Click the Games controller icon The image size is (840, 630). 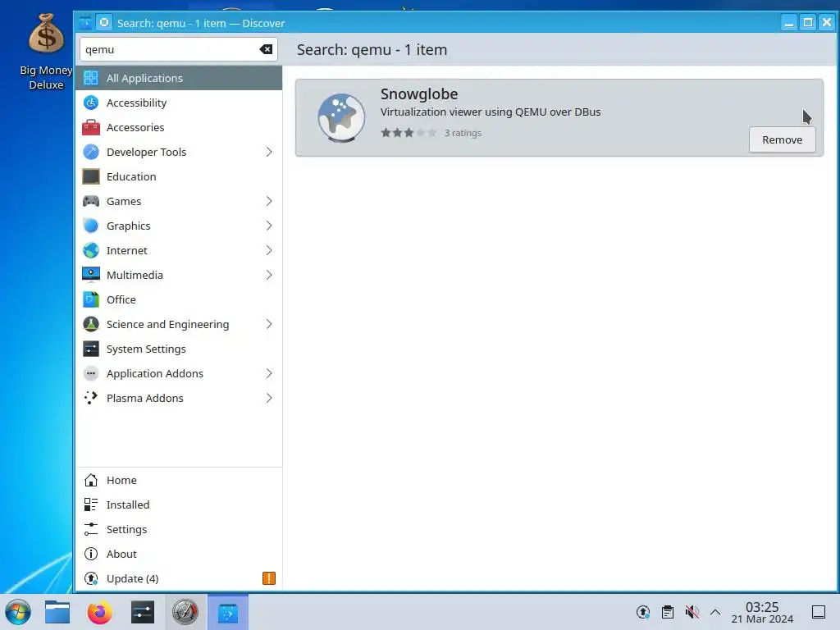pos(90,202)
